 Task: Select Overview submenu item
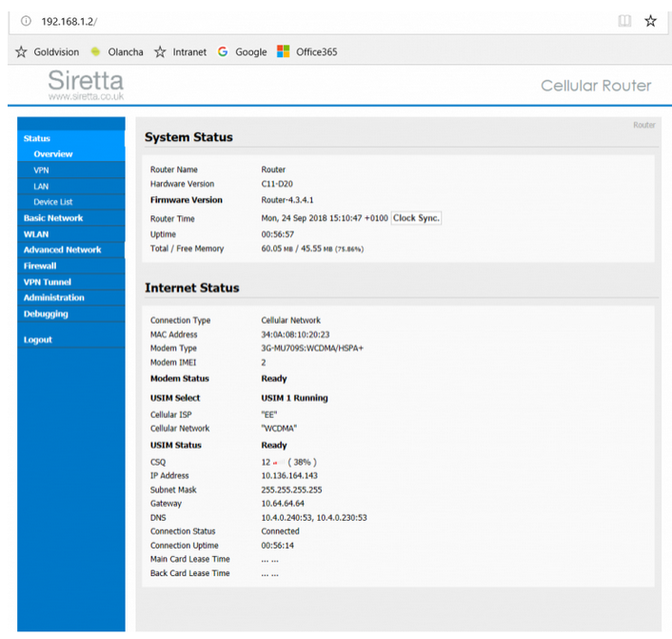71,154
